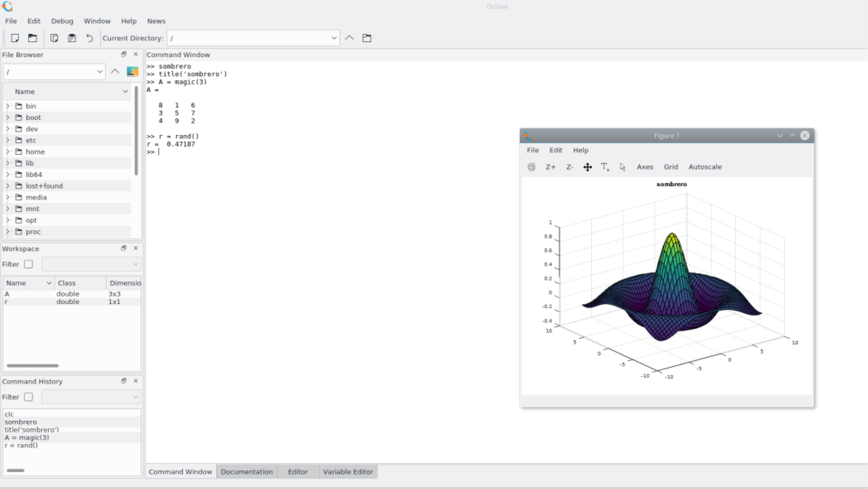Switch to the Variable Editor tab

coord(348,472)
